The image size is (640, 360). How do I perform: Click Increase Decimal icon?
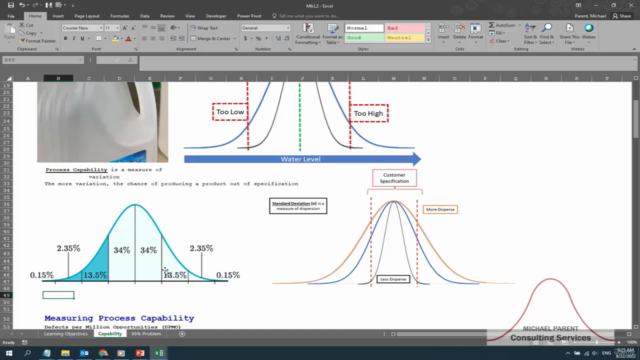click(x=278, y=38)
